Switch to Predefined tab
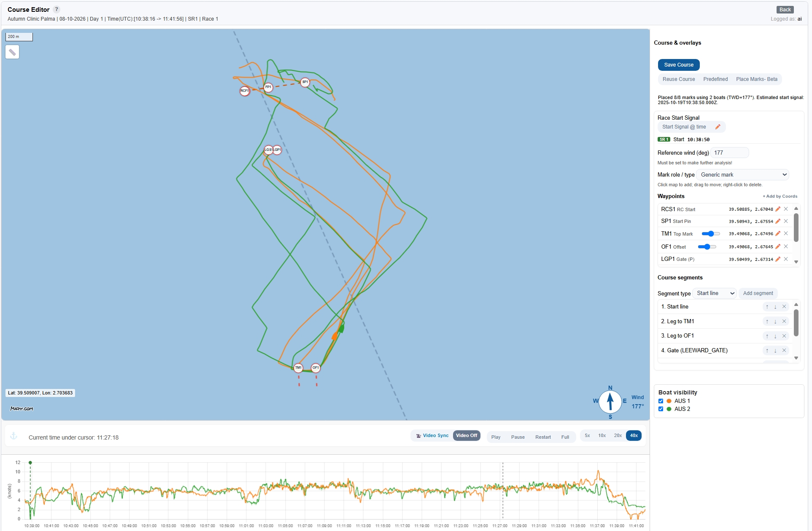 [715, 79]
